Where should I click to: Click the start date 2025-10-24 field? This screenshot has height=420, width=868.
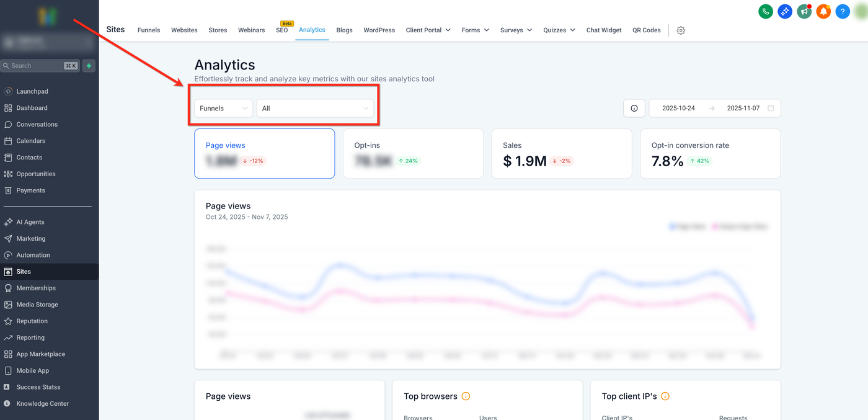tap(678, 109)
